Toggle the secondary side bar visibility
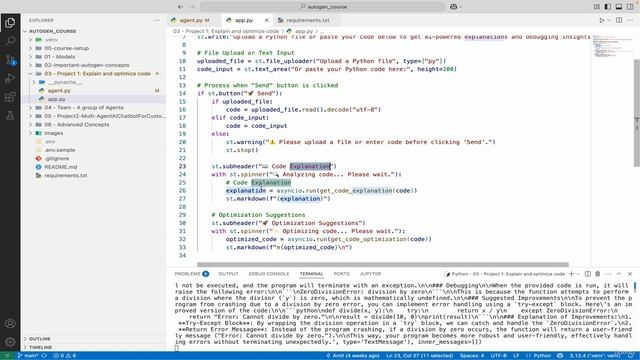This screenshot has height=360, width=640. [630, 7]
